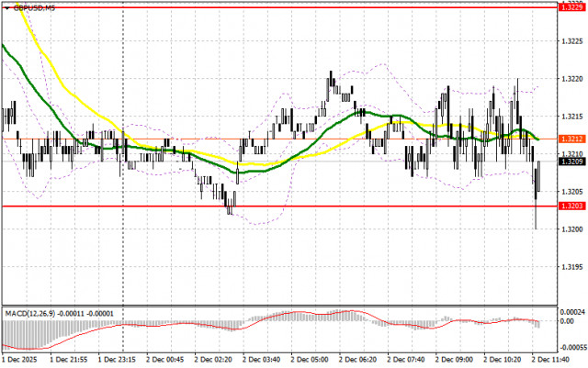Click the 2 Dec 05:00 time label
The height and width of the screenshot is (368, 588).
click(310, 360)
